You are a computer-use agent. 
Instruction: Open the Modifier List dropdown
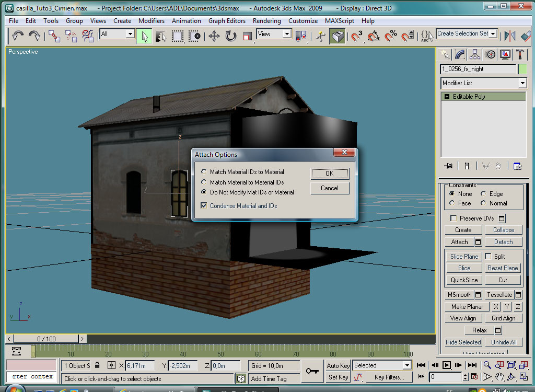pyautogui.click(x=522, y=83)
